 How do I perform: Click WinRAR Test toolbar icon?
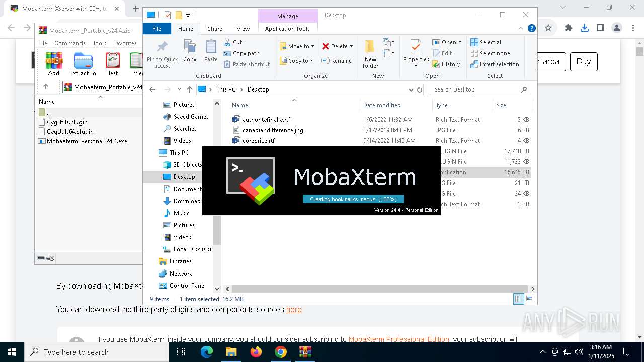[x=113, y=64]
